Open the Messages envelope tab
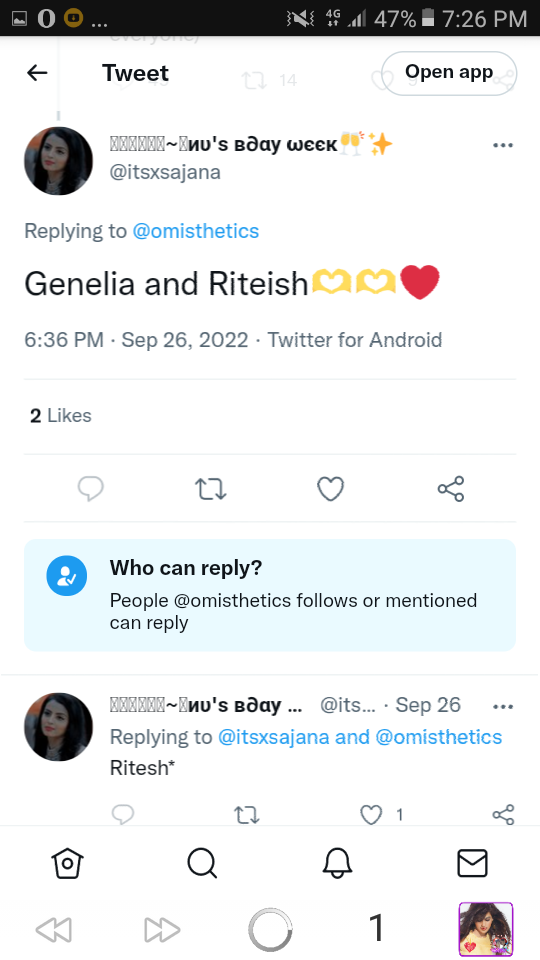Viewport: 540px width, 960px height. pos(473,863)
